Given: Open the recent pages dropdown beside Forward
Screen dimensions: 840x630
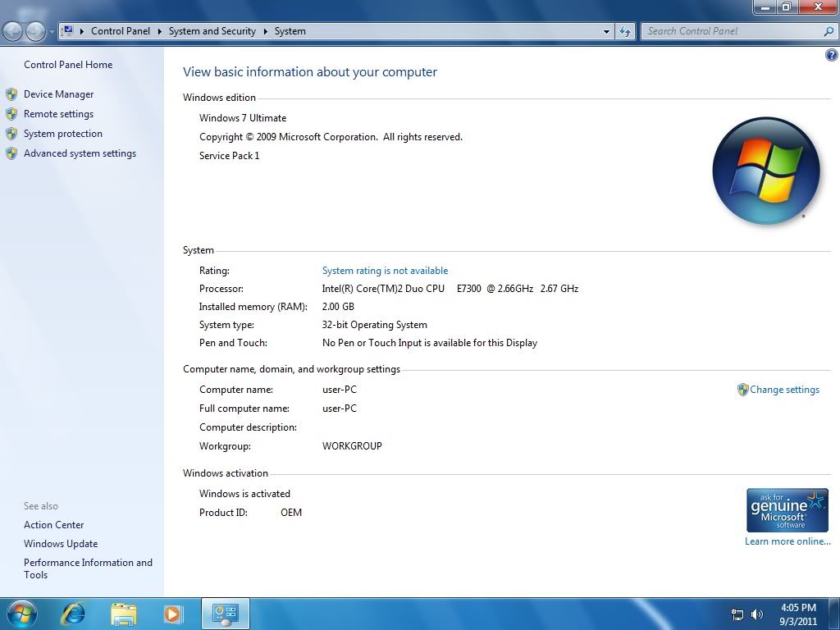Looking at the screenshot, I should [52, 32].
